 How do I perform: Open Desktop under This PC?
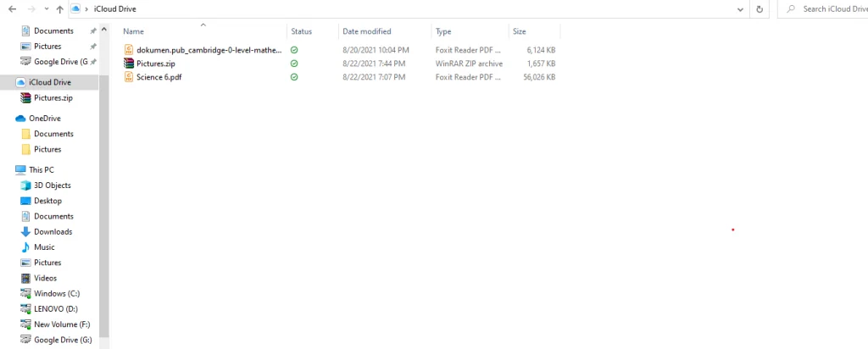pos(48,201)
